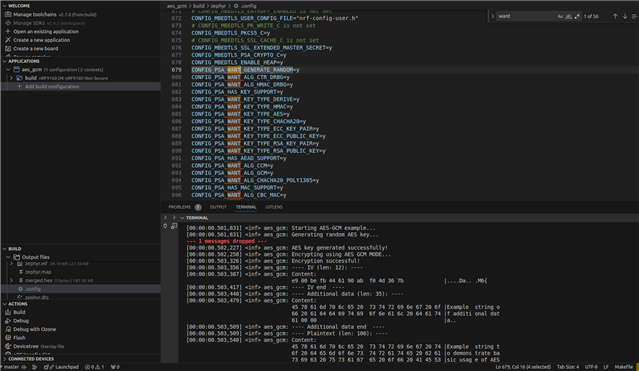639x371 pixels.
Task: Click terminal icon beside the pin
Action: pyautogui.click(x=174, y=226)
